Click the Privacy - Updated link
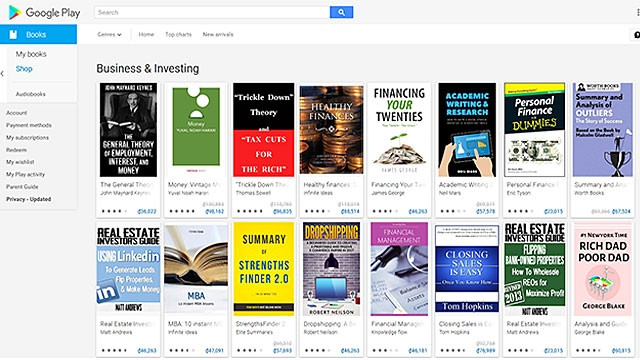 click(29, 199)
